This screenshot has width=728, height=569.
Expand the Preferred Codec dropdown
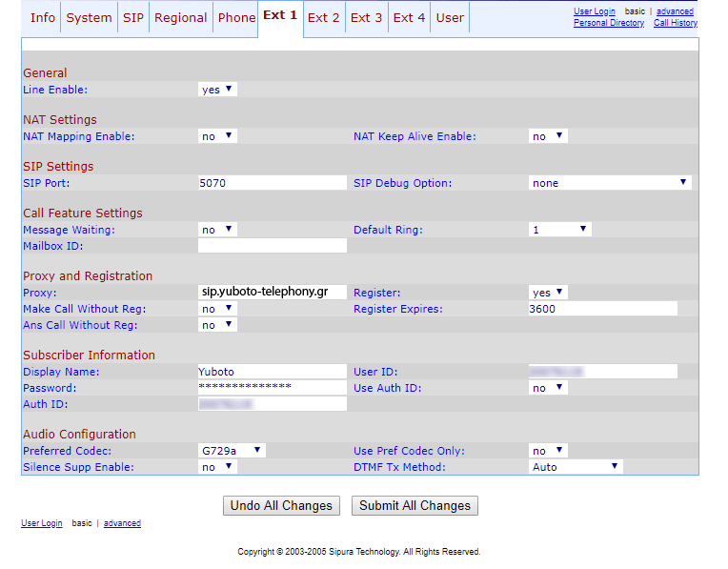click(x=232, y=451)
